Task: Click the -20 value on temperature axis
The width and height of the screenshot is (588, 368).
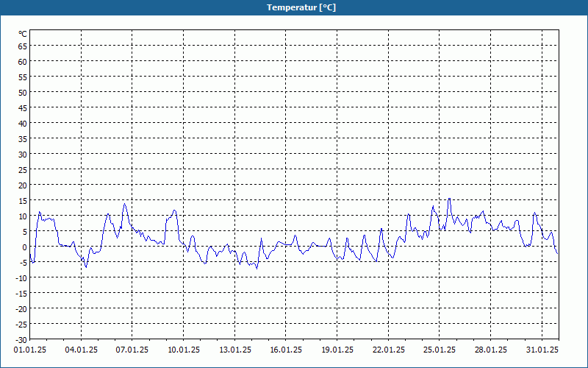Action: tap(21, 308)
